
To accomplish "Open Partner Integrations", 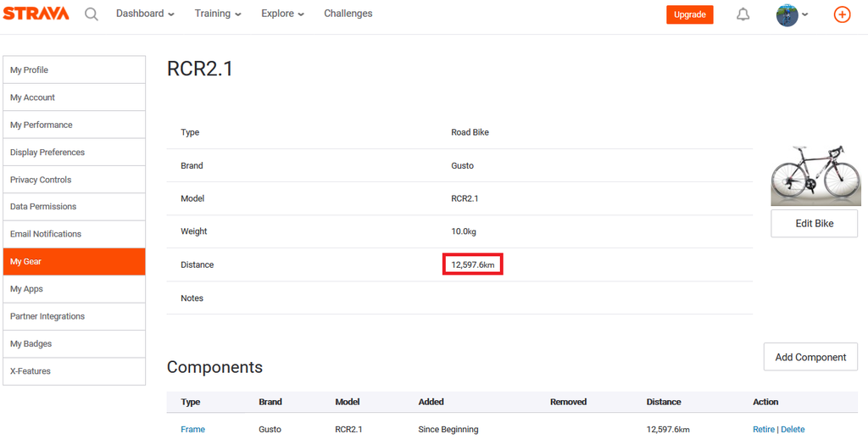I will pyautogui.click(x=75, y=316).
